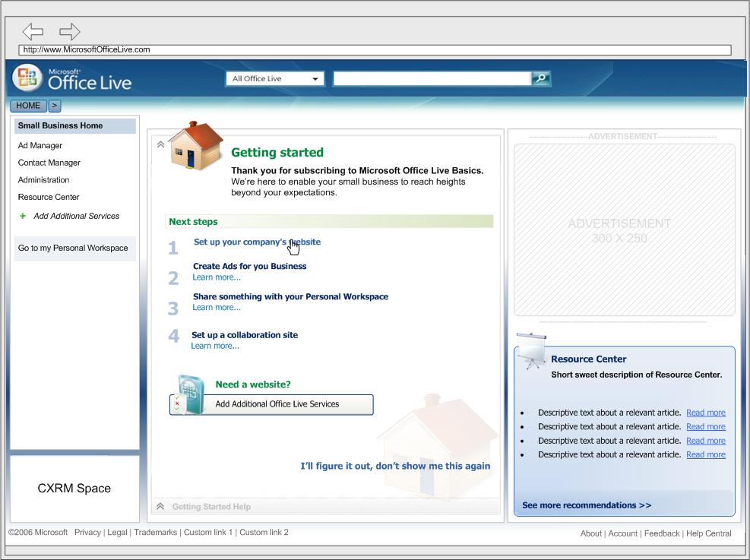The image size is (750, 560).
Task: Click the Getting Started Help text
Action: 211,507
